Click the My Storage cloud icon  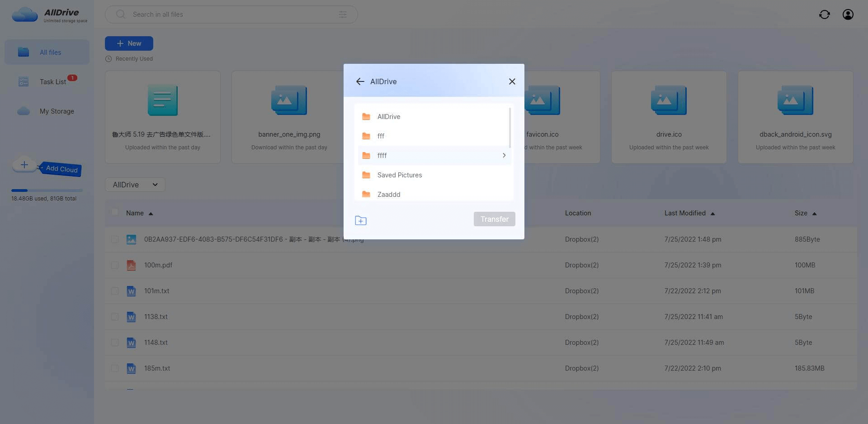[x=24, y=111]
